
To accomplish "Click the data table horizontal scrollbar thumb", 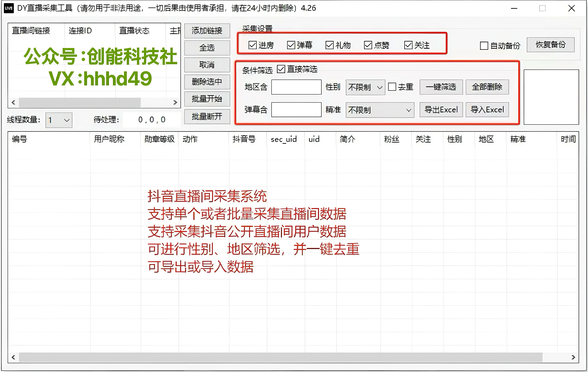I will pos(281,357).
